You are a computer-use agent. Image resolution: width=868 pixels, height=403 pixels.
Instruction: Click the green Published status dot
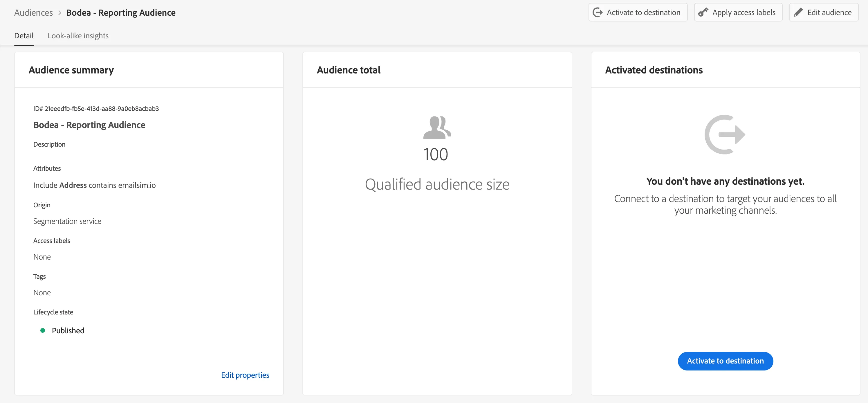pyautogui.click(x=42, y=330)
